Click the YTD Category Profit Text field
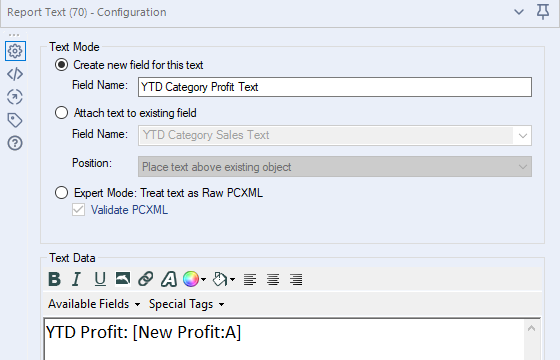560x360 pixels. (x=335, y=87)
